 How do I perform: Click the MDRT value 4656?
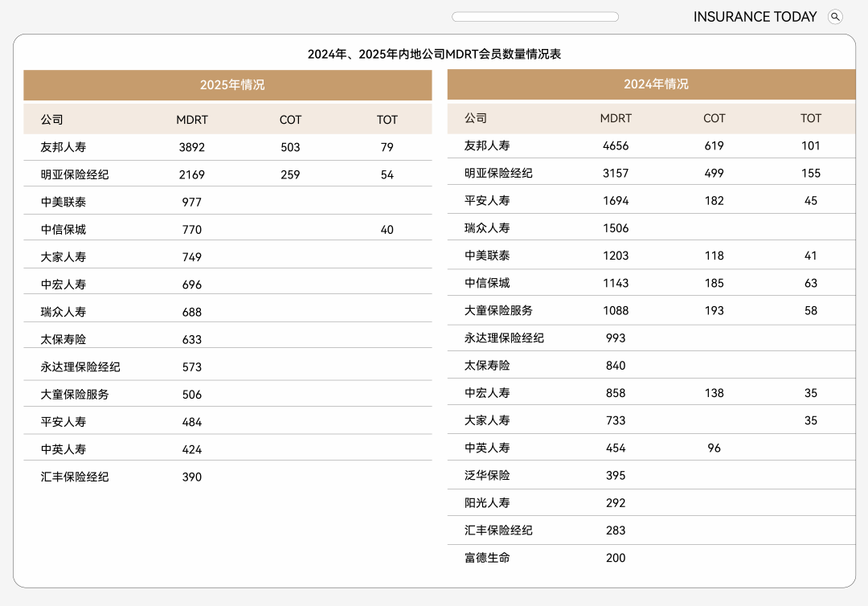[x=616, y=145]
